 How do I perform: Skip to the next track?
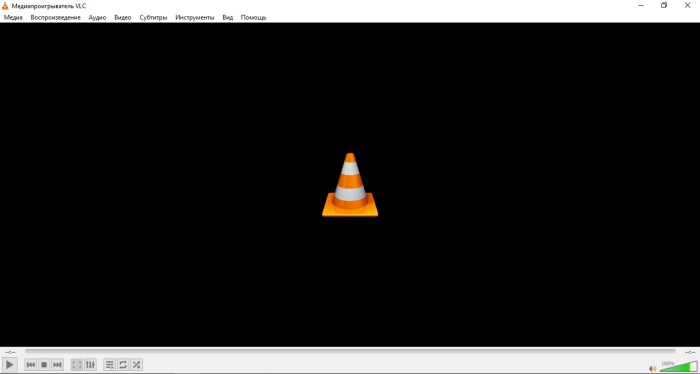point(58,365)
